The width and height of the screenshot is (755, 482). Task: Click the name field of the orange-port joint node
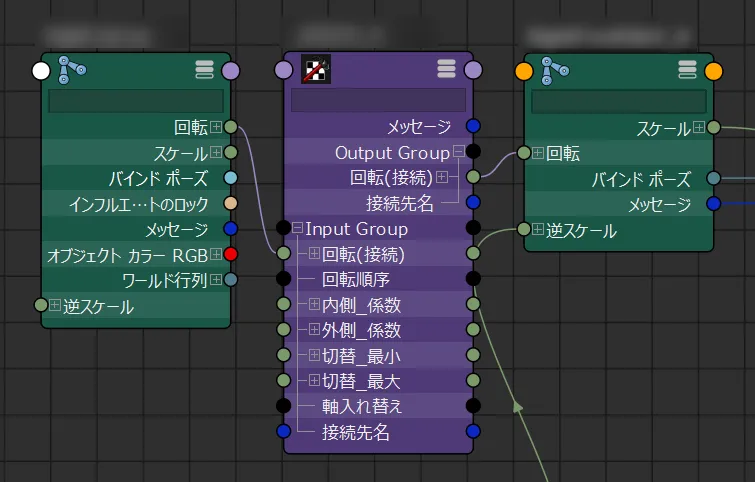pos(619,101)
